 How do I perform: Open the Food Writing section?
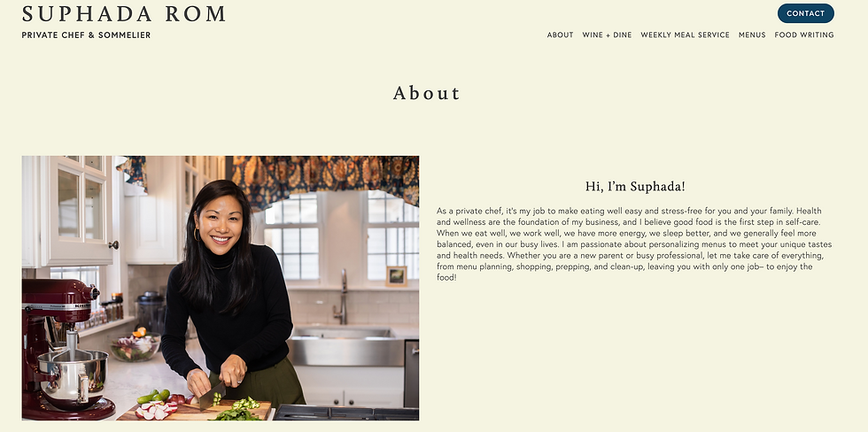click(804, 35)
